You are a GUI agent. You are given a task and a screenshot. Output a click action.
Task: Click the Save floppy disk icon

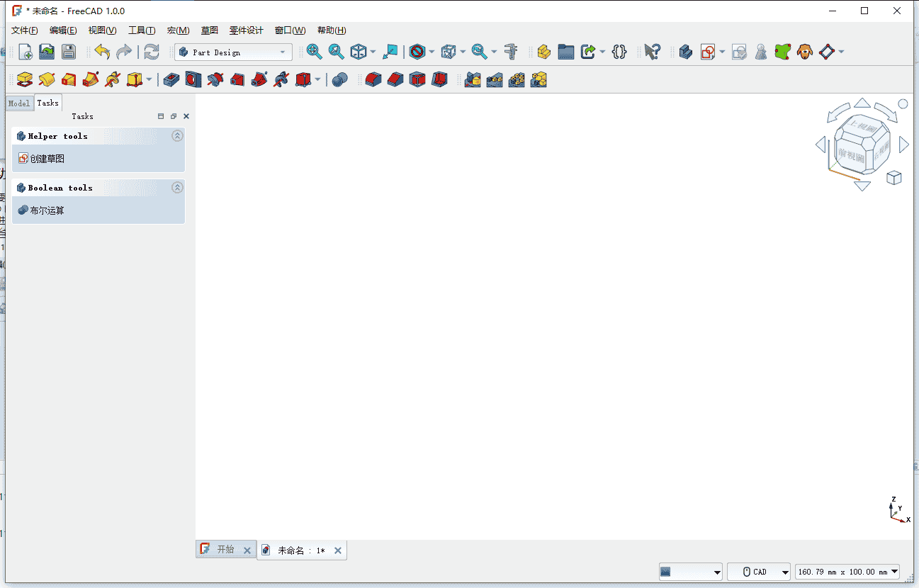coord(68,52)
